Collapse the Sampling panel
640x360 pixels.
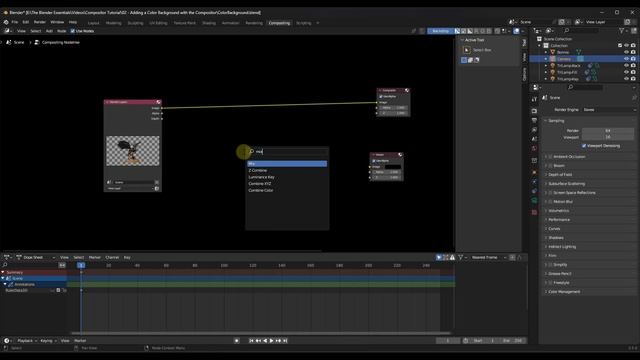(x=546, y=121)
